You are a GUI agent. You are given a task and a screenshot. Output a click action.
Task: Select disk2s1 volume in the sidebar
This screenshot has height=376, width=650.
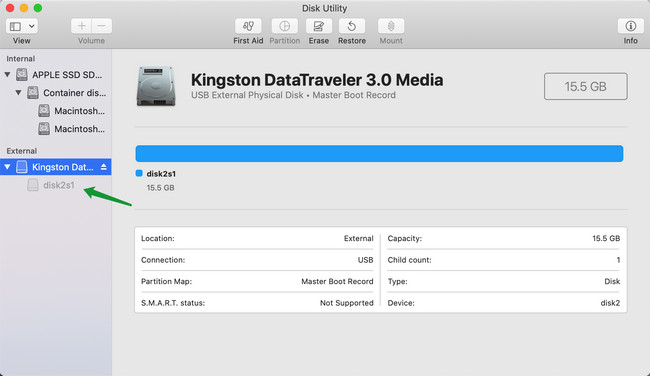click(x=56, y=185)
